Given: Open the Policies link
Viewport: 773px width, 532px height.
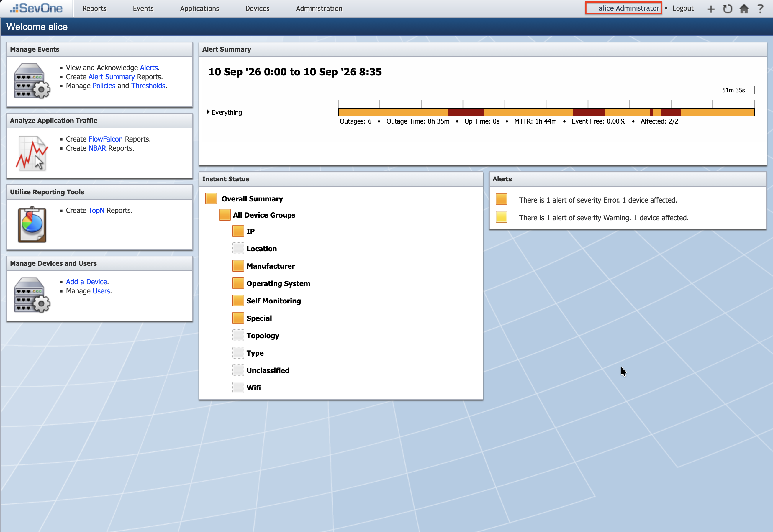Looking at the screenshot, I should tap(104, 86).
